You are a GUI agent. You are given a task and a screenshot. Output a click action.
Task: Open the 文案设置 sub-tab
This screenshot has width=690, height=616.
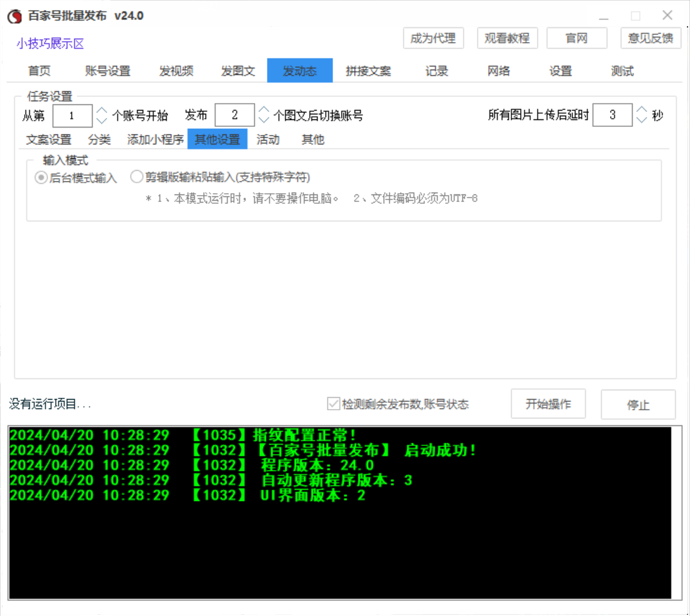tap(49, 139)
